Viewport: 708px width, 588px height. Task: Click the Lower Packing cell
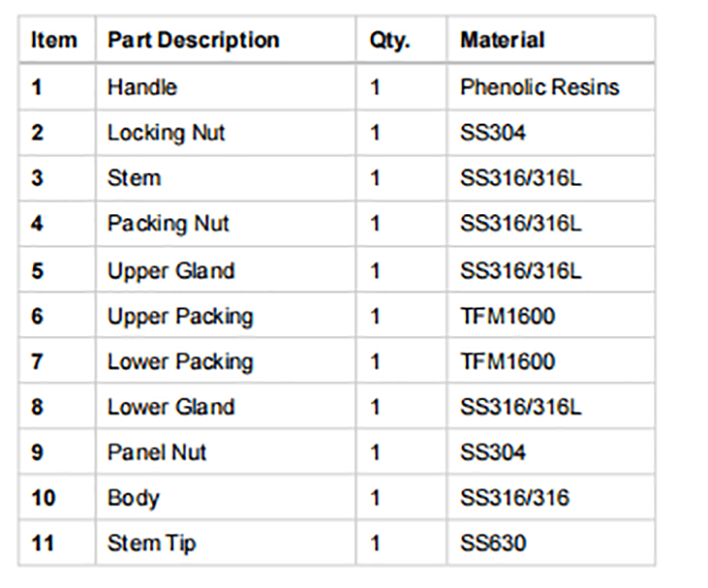pos(226,361)
